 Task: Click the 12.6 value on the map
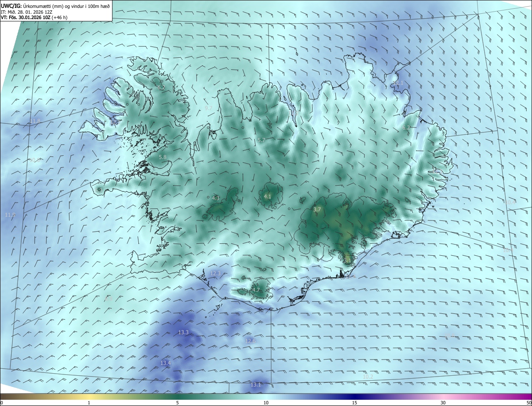tap(250, 341)
